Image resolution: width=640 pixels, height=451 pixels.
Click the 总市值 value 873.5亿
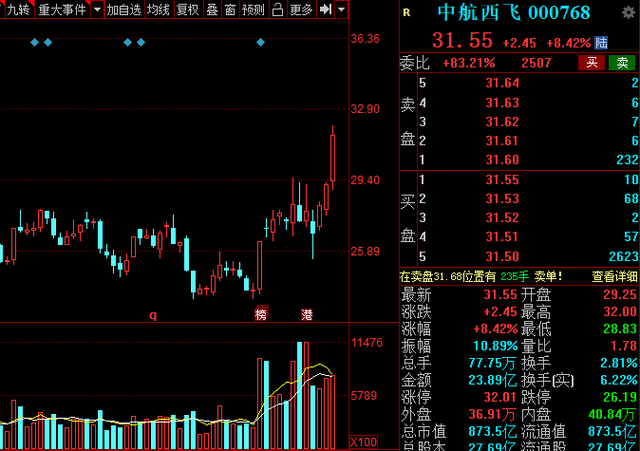493,431
